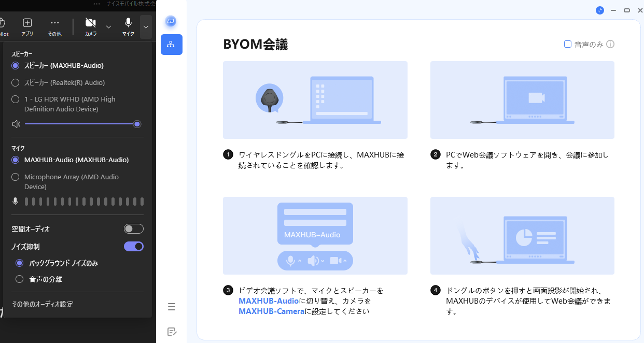Open the Copilot button in Teams toolbar
The height and width of the screenshot is (343, 644).
(3, 27)
